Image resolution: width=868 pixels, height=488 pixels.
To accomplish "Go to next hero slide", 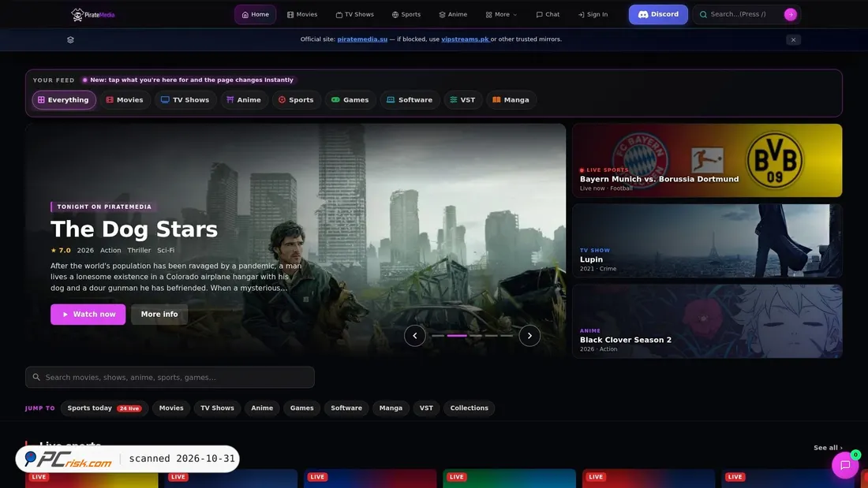I will coord(529,336).
